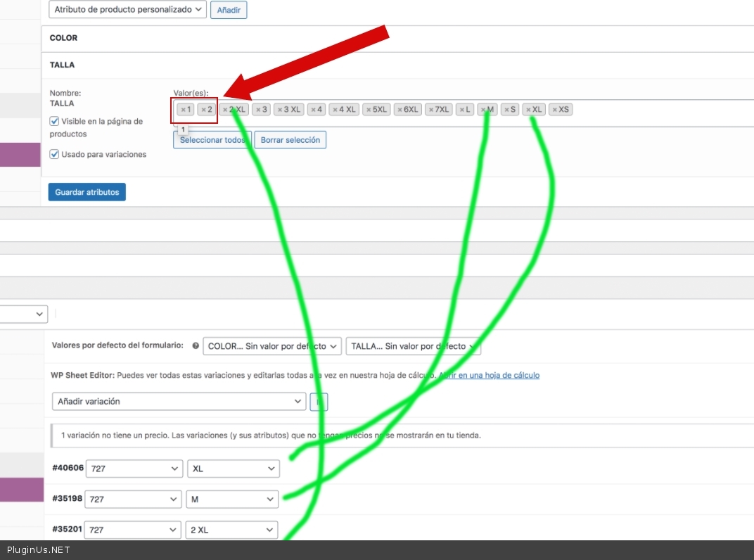
Task: Remove the "7XL" size value
Action: click(430, 110)
